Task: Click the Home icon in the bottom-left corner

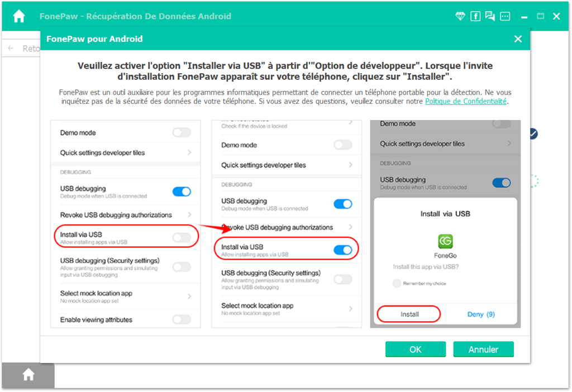Action: point(28,375)
